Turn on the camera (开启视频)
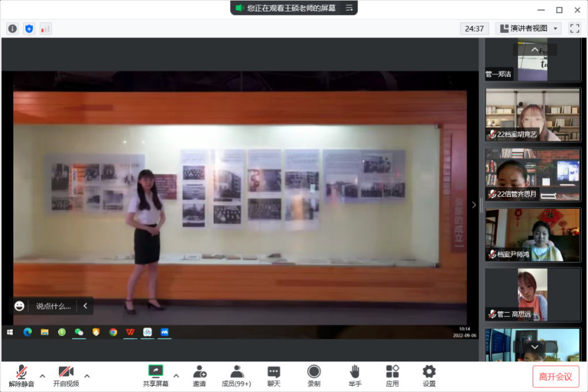The image size is (588, 392). tap(66, 376)
